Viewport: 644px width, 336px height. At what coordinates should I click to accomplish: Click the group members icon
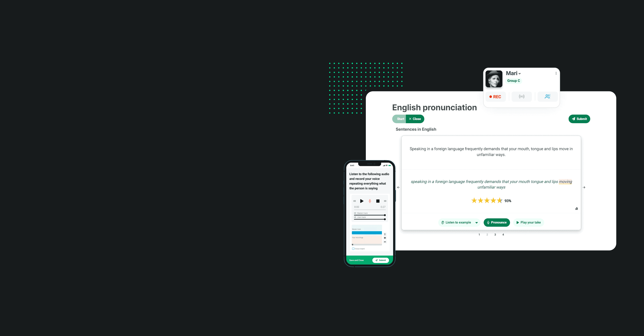click(547, 96)
